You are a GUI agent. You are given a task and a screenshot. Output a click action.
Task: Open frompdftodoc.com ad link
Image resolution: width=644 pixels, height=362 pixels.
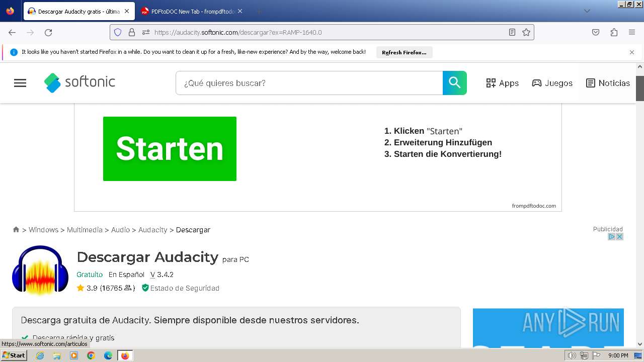534,206
